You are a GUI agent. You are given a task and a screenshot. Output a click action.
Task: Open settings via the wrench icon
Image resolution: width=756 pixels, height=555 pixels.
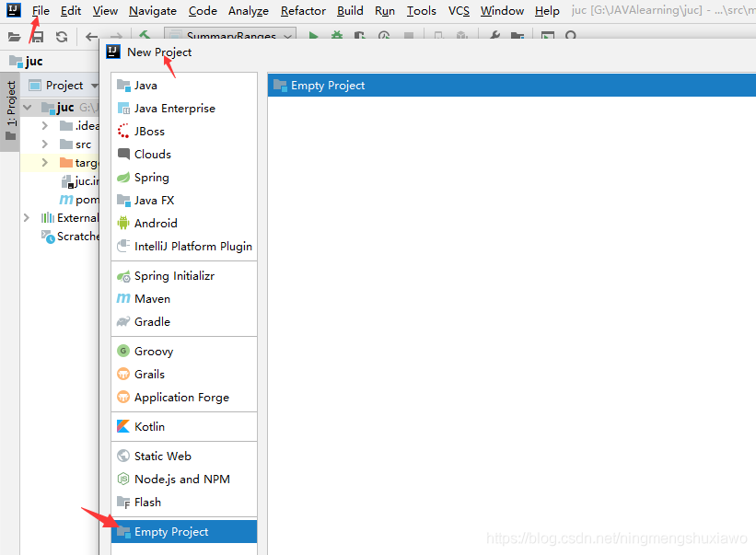[494, 37]
